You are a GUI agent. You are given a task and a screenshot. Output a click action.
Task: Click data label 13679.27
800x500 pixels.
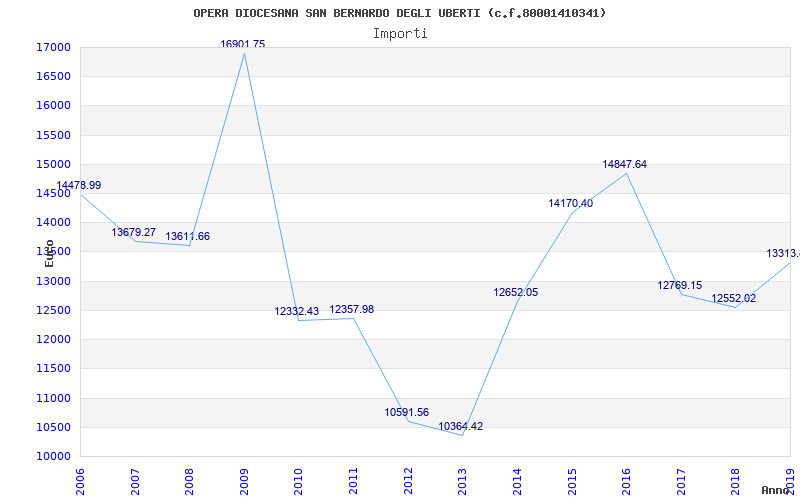[x=134, y=232]
